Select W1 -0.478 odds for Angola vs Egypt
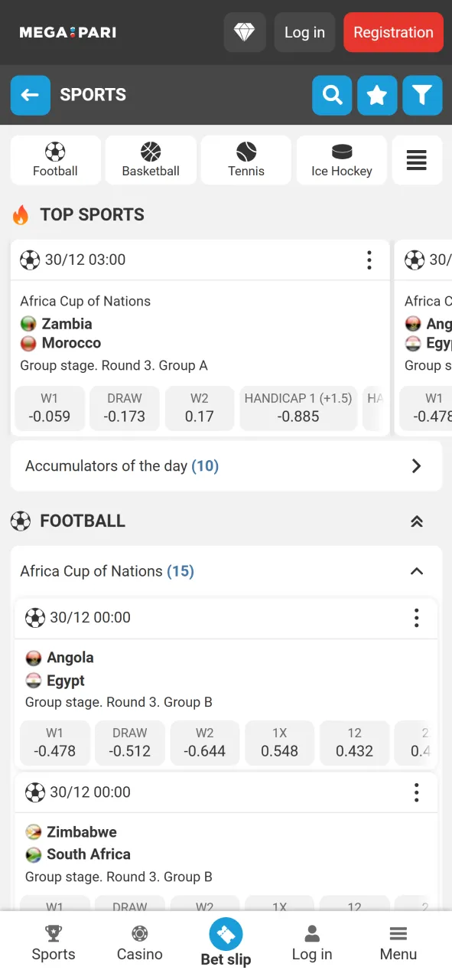The image size is (452, 980). [54, 743]
